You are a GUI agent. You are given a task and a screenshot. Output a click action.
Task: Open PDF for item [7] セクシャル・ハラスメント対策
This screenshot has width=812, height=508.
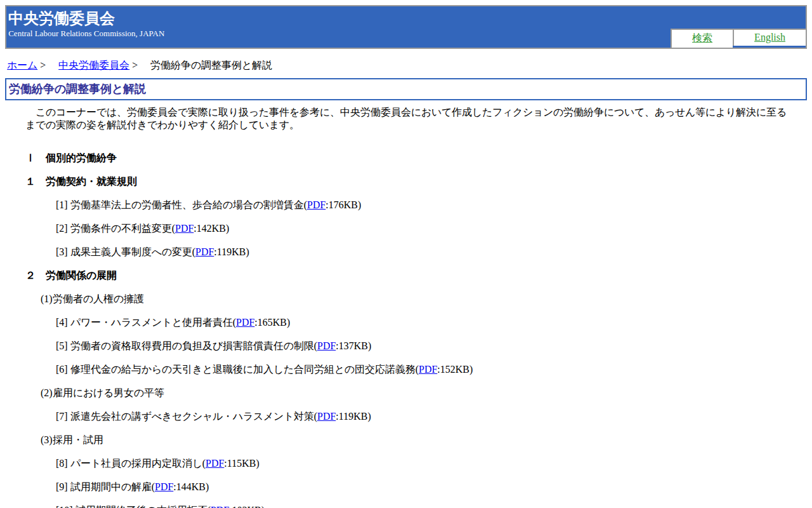coord(326,417)
